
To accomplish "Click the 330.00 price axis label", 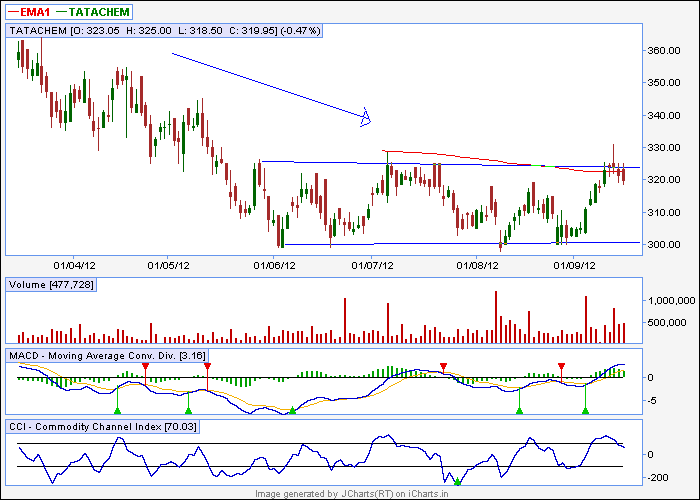I will (664, 147).
